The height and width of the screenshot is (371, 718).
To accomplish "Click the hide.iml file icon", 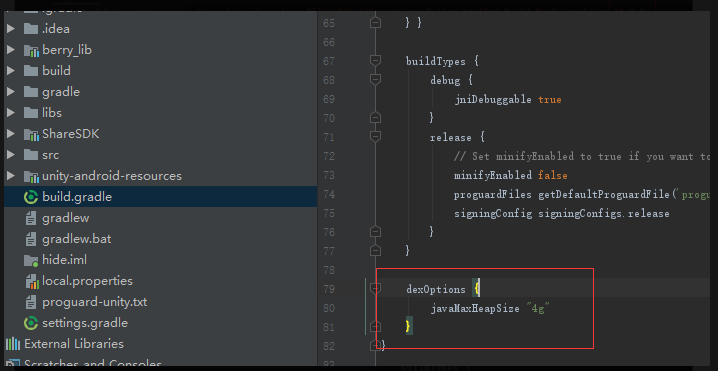I will point(31,260).
